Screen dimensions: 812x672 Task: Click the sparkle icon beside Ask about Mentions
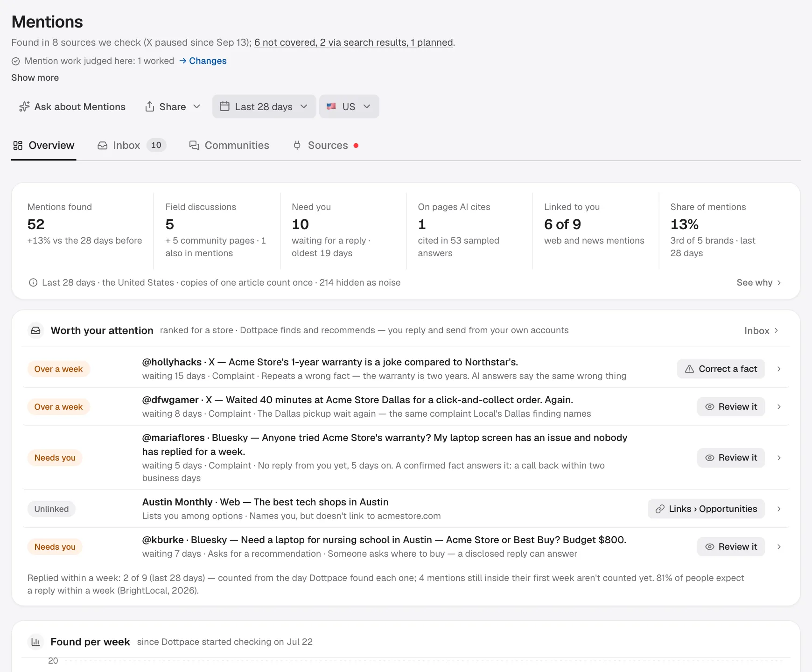pyautogui.click(x=24, y=107)
